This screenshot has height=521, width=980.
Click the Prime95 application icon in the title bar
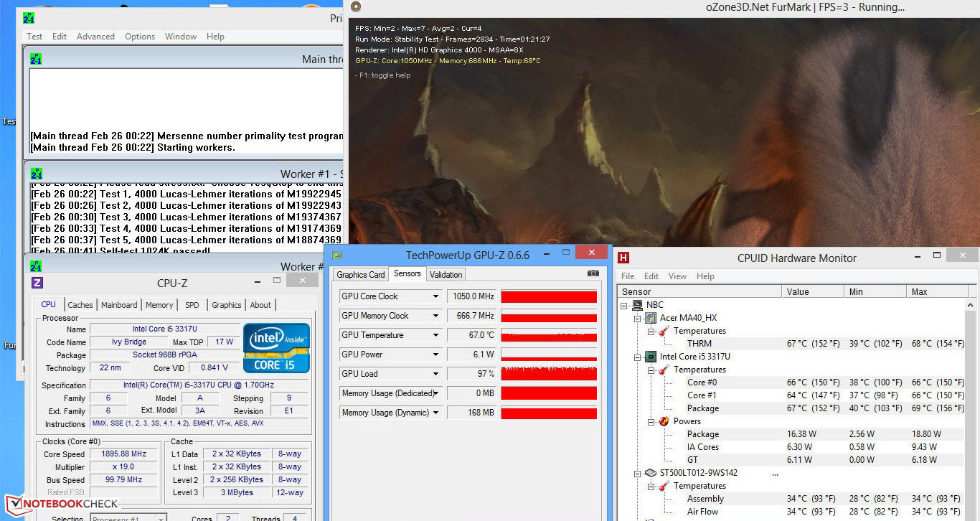tap(28, 18)
